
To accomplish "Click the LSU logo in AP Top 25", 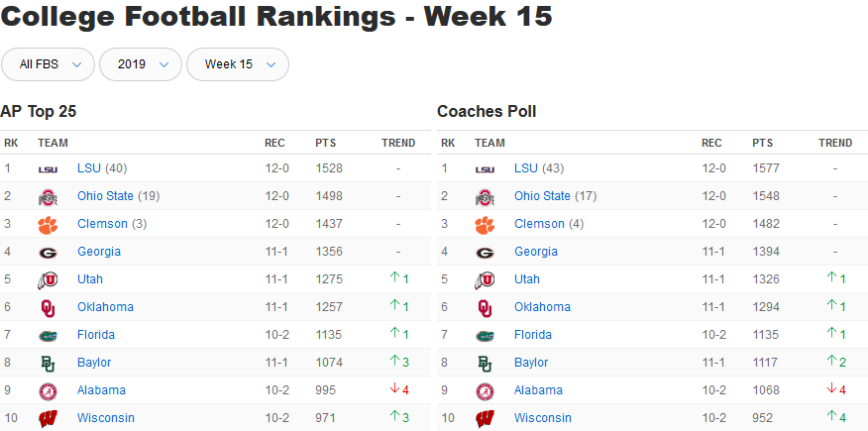I will coord(48,168).
